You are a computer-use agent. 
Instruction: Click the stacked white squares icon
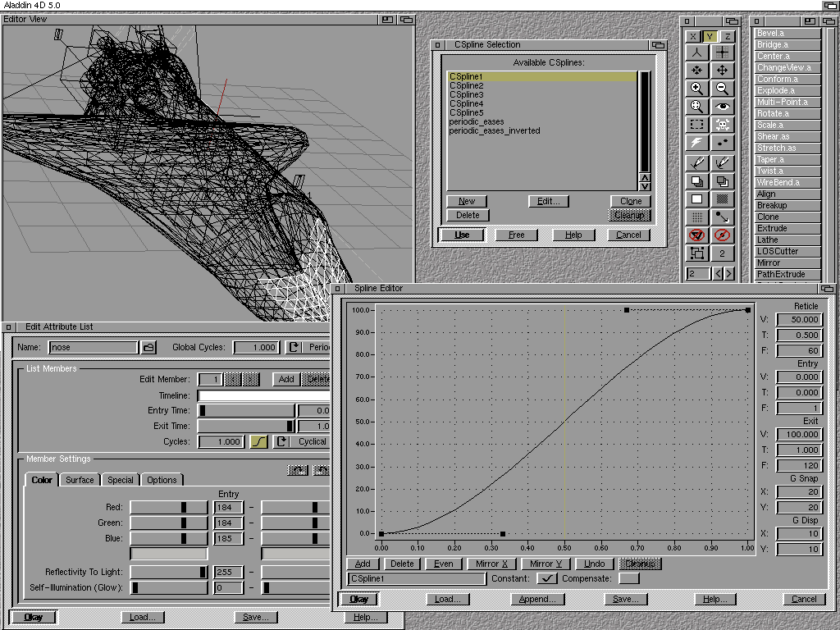coord(696,181)
